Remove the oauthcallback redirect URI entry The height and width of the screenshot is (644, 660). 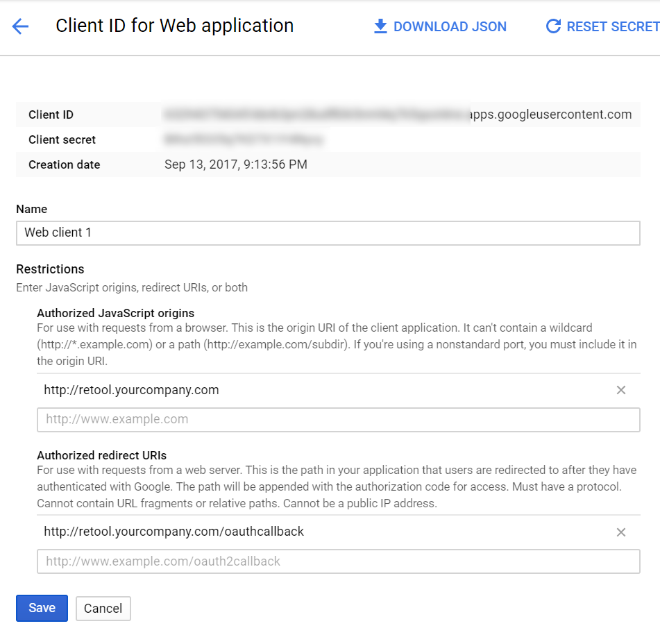(621, 532)
